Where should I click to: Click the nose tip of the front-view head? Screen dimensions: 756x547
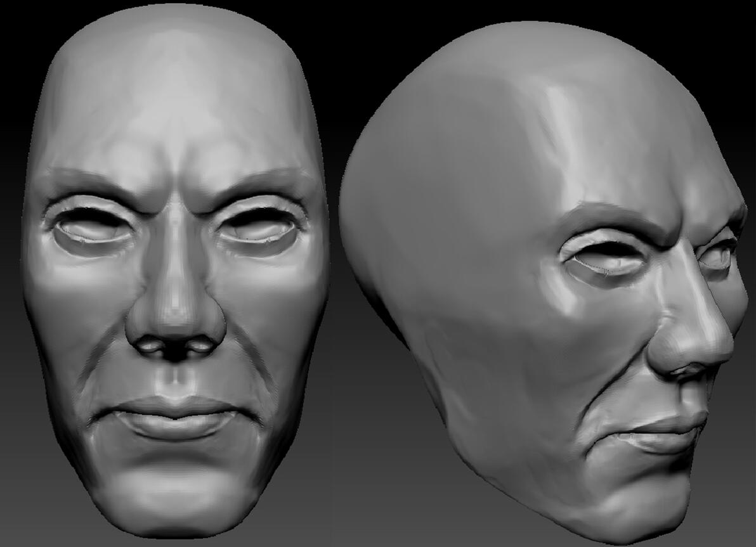(x=174, y=316)
